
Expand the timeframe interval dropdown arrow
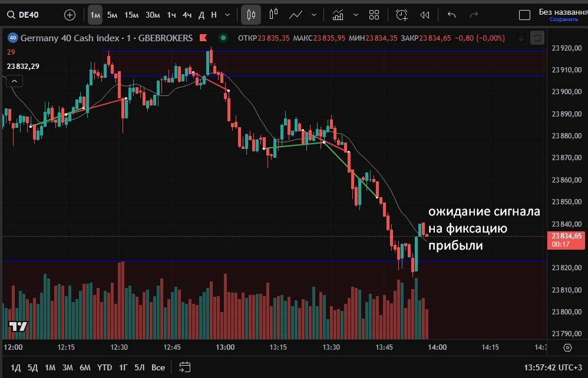click(227, 15)
